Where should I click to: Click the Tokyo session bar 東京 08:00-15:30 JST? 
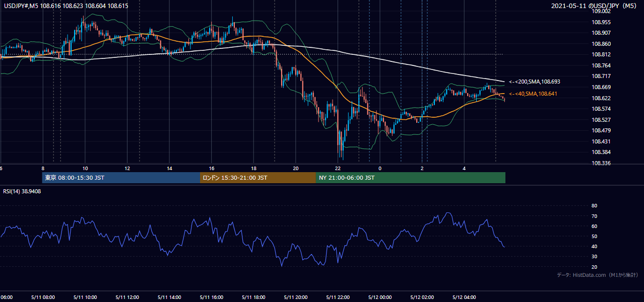121,178
